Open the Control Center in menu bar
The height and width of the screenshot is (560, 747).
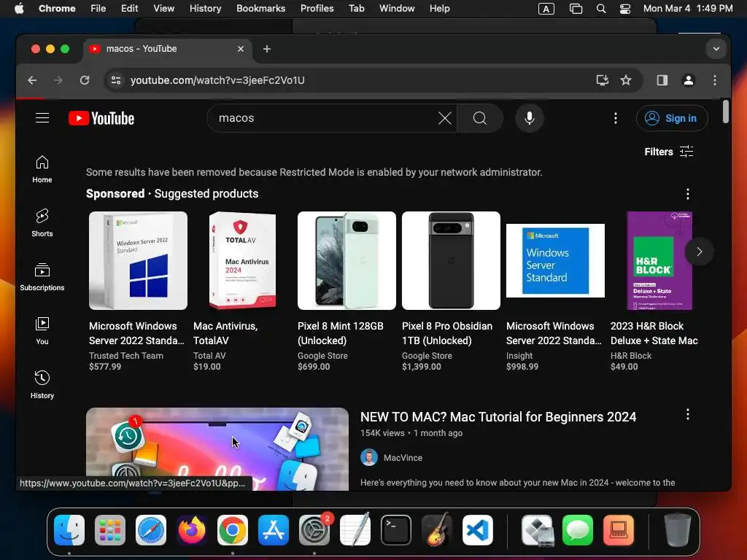tap(625, 9)
